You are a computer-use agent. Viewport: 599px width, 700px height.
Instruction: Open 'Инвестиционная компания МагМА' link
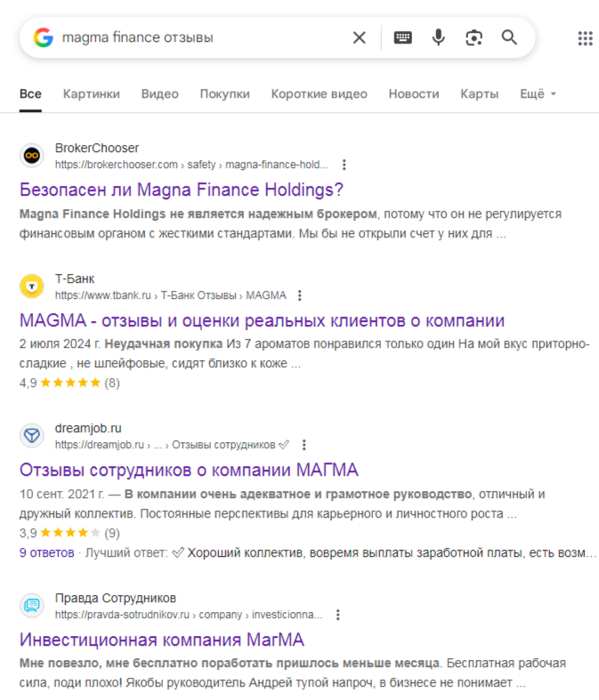coord(162,640)
